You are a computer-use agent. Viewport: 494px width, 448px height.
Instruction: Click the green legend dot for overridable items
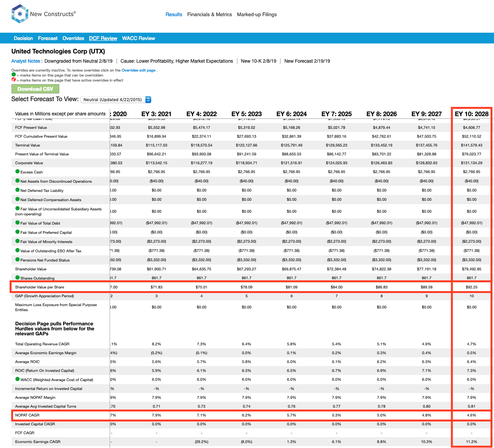pyautogui.click(x=13, y=75)
